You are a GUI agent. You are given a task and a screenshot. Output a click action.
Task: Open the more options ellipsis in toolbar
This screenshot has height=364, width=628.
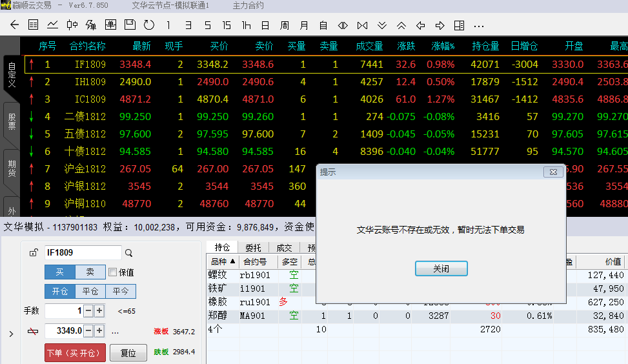coord(478,25)
